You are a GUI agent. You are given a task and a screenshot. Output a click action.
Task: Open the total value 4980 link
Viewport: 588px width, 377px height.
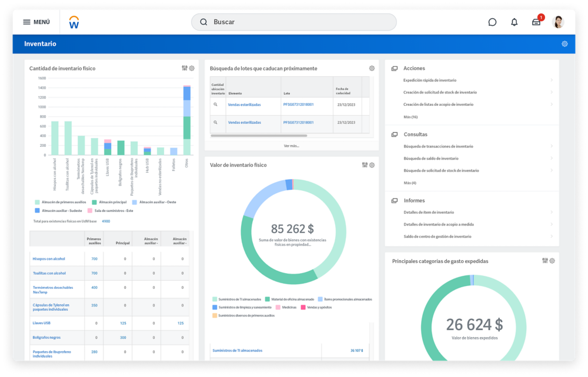(106, 221)
